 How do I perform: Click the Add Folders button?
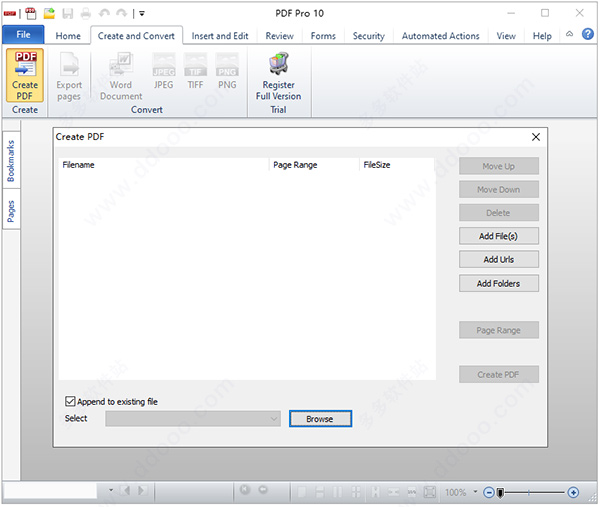pos(499,283)
